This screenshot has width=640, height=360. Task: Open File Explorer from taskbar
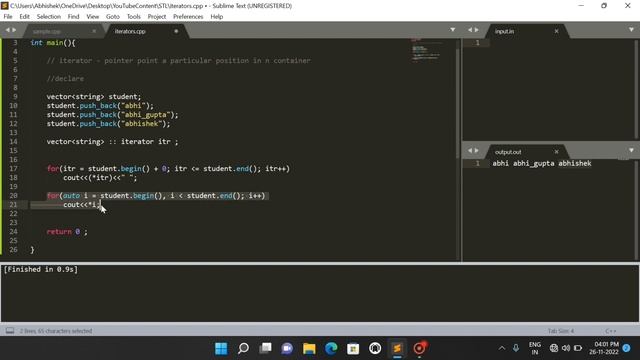(309, 348)
